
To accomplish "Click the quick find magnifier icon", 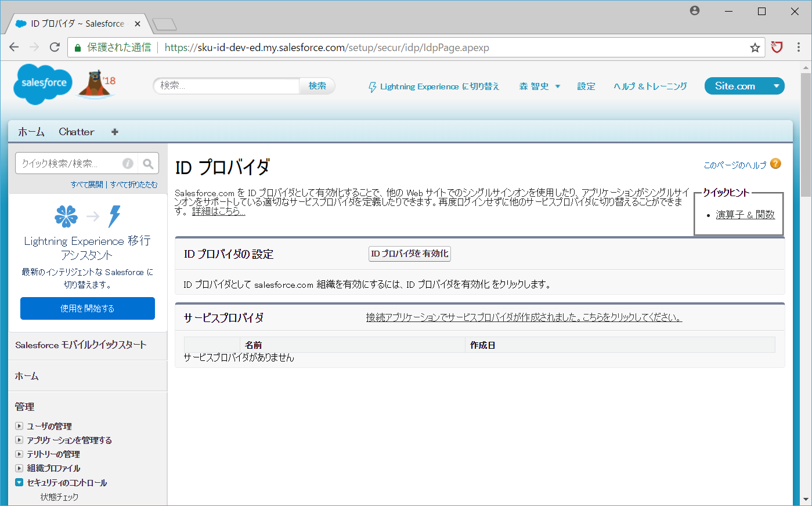I will coord(148,164).
